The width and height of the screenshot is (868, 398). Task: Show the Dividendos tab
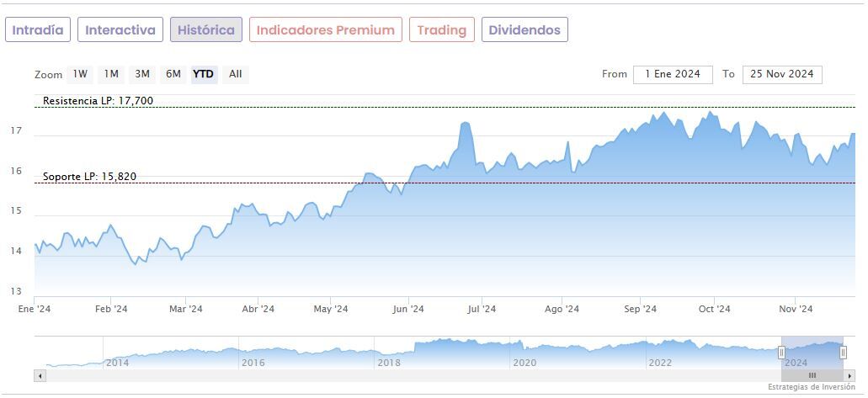click(x=525, y=30)
